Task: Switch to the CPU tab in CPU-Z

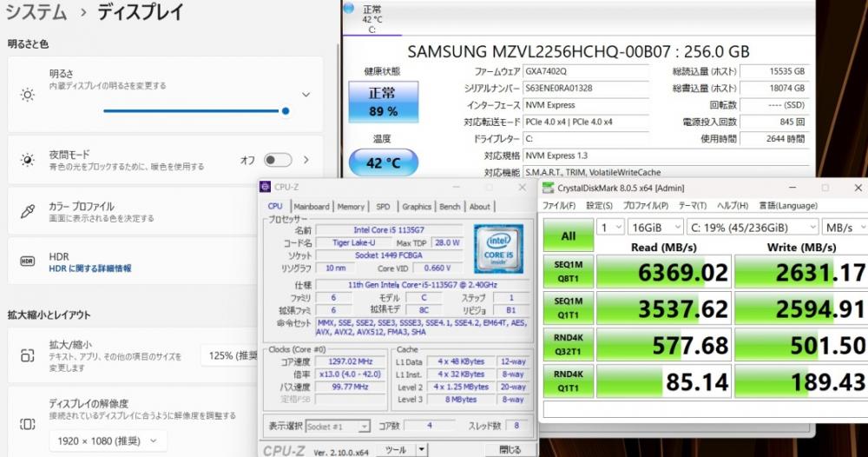Action: (275, 206)
